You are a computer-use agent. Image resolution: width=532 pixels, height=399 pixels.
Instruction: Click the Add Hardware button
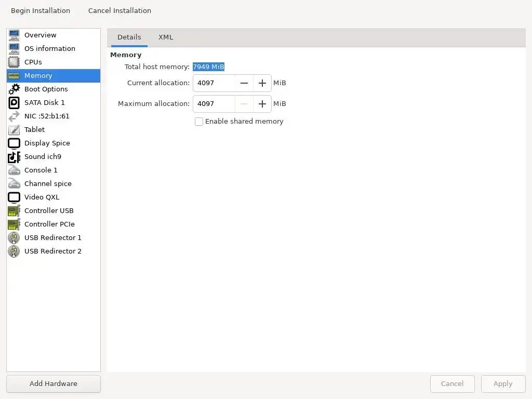[54, 384]
